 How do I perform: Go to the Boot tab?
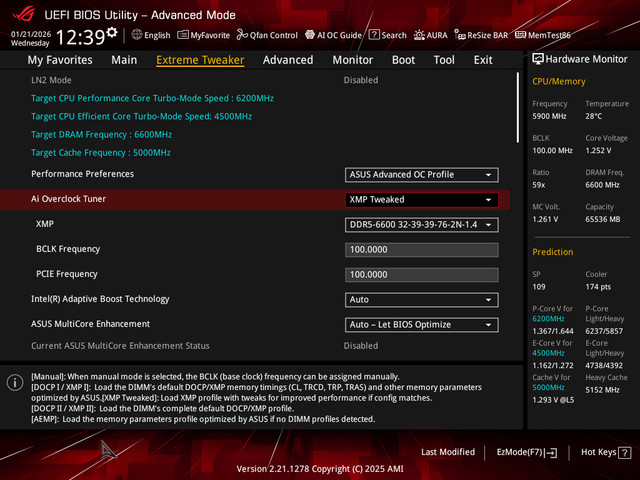click(x=403, y=60)
